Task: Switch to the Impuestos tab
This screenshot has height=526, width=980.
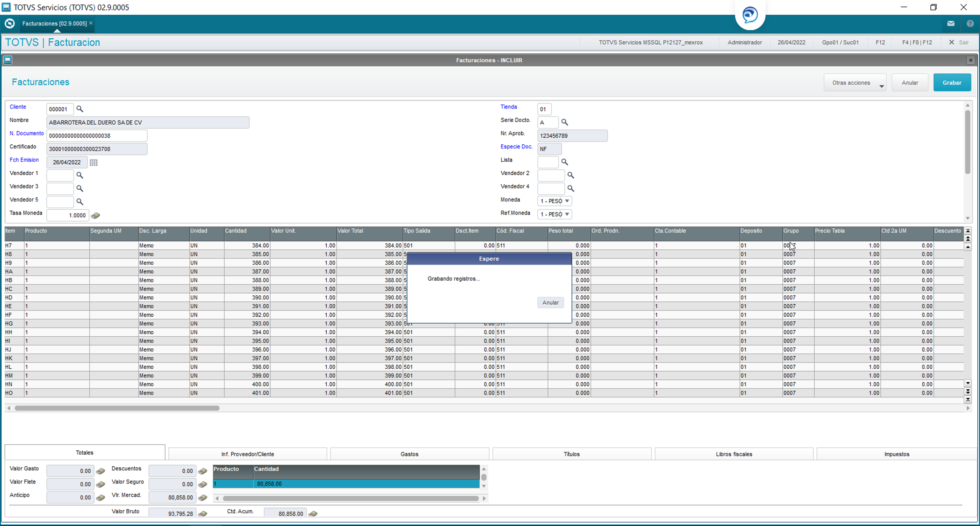Action: [896, 454]
